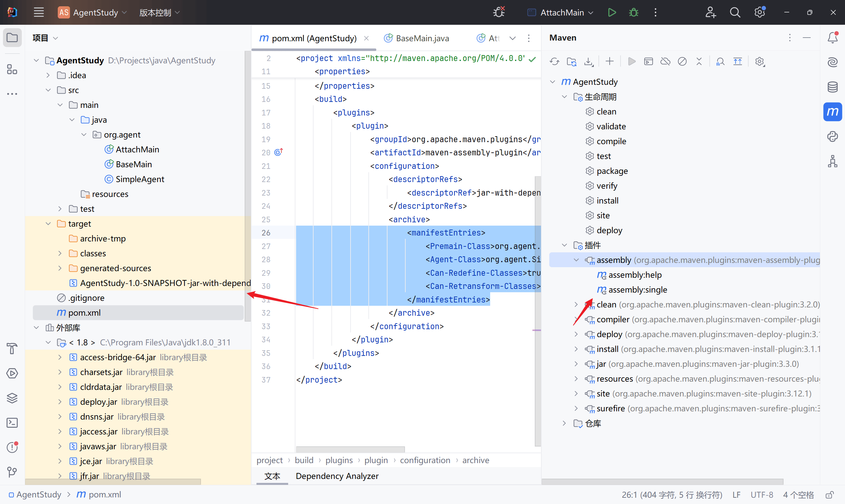Viewport: 845px width, 504px height.
Task: Toggle the Project tool window folder icon
Action: click(x=12, y=37)
